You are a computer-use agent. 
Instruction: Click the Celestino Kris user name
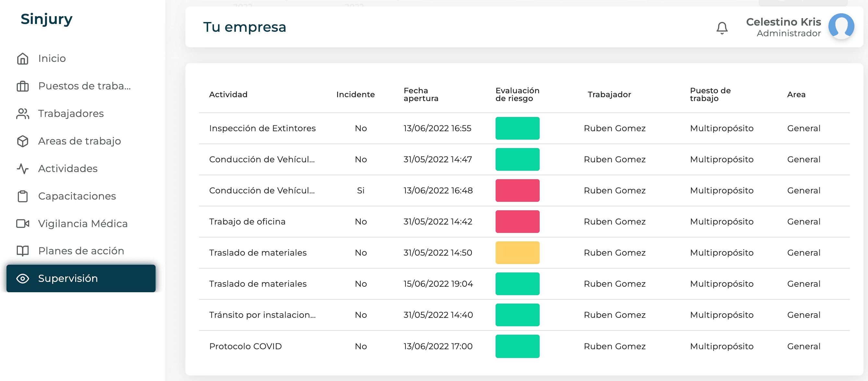[x=783, y=22]
